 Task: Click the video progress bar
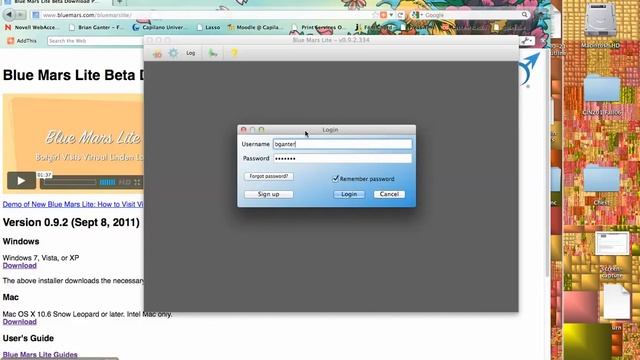69,182
